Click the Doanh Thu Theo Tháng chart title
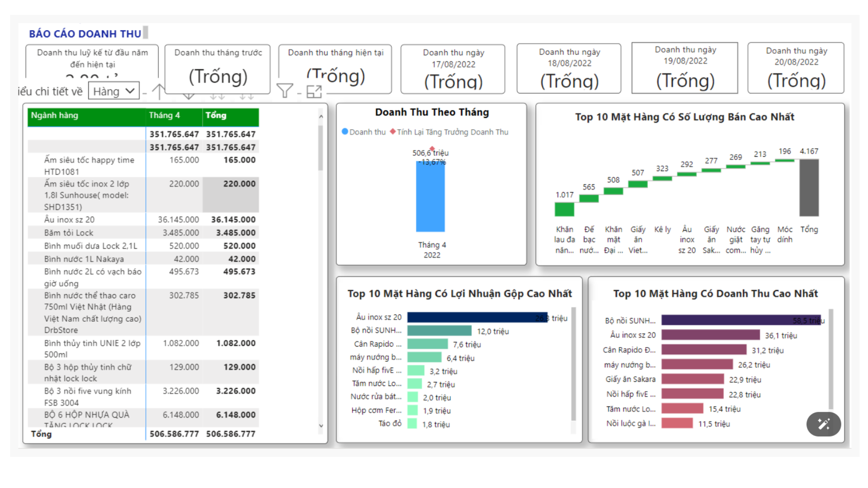Image resolution: width=868 pixels, height=488 pixels. [432, 112]
